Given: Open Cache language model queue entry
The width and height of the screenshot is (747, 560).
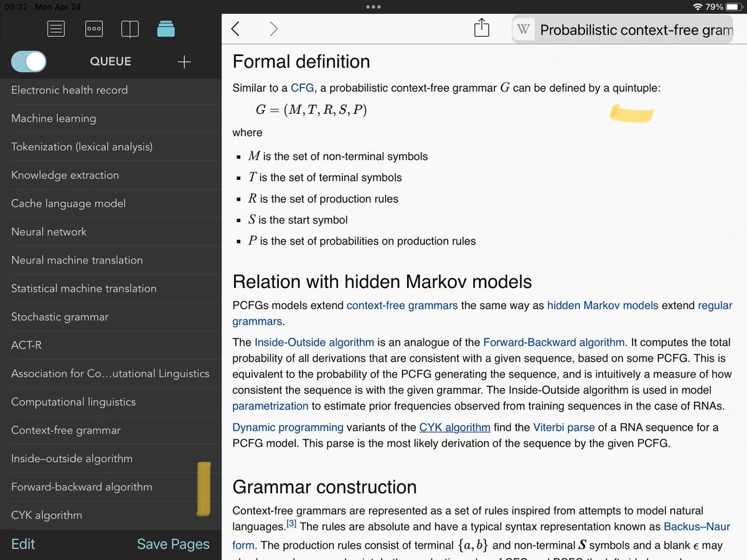Looking at the screenshot, I should 111,203.
